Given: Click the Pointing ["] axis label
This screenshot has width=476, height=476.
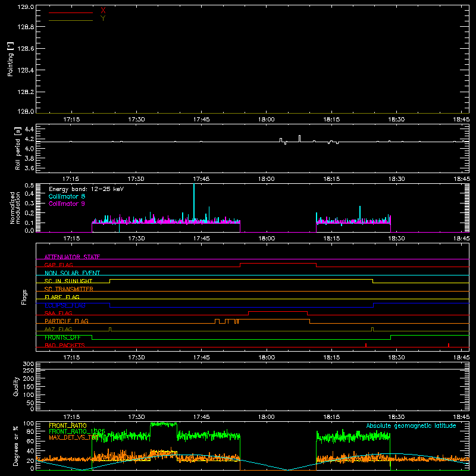Looking at the screenshot, I should click(x=10, y=59).
